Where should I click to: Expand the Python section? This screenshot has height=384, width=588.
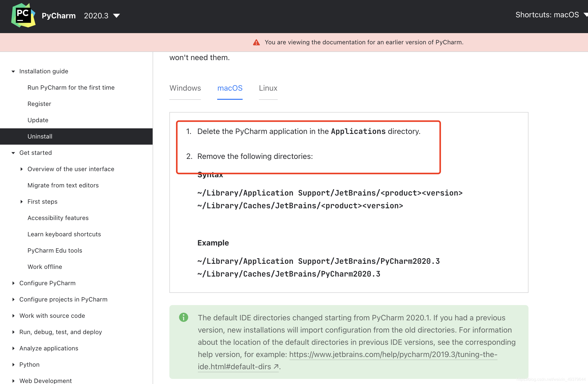13,365
